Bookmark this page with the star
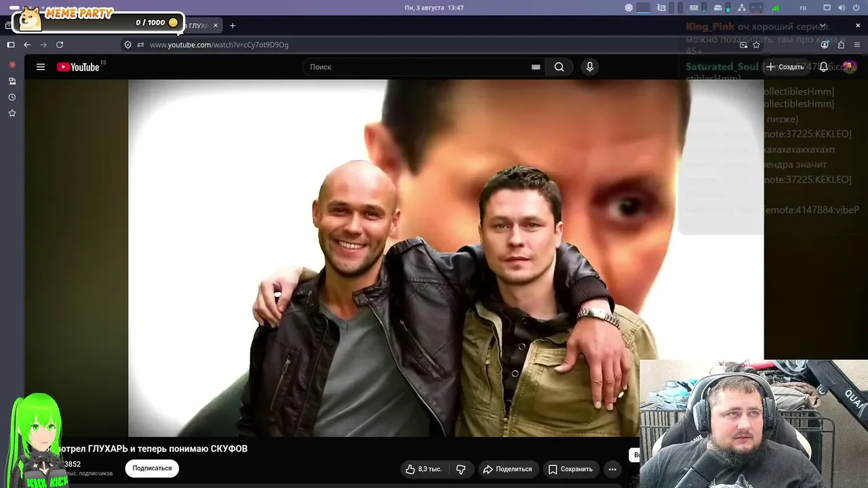The width and height of the screenshot is (868, 488). click(x=756, y=45)
